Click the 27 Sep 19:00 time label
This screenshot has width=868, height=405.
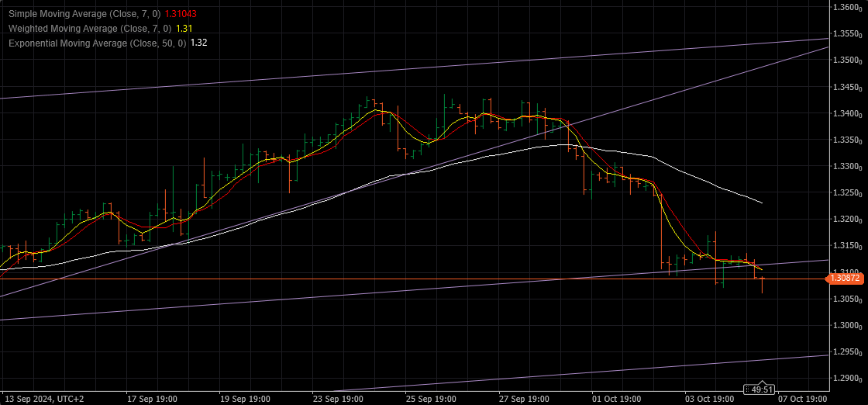click(525, 399)
